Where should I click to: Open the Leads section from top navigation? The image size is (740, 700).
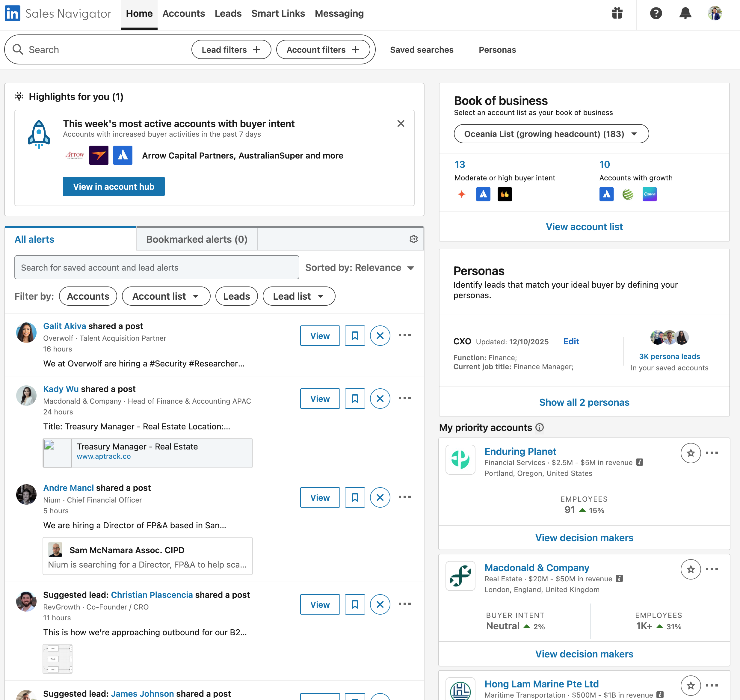(228, 13)
